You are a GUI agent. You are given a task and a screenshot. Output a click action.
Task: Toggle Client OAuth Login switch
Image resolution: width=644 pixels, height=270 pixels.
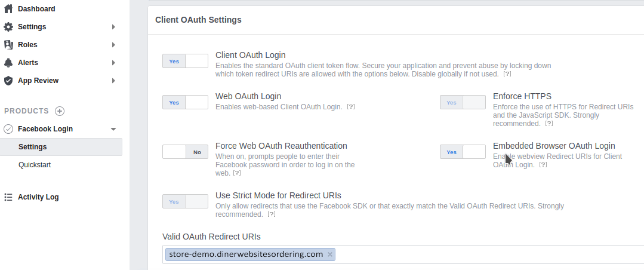[x=185, y=62]
